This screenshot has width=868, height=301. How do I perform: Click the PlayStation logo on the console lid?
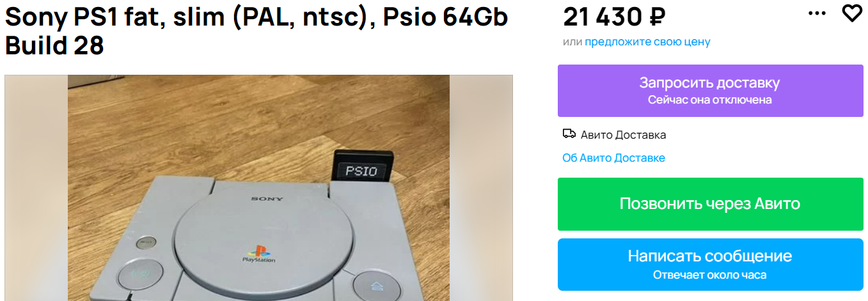(258, 254)
